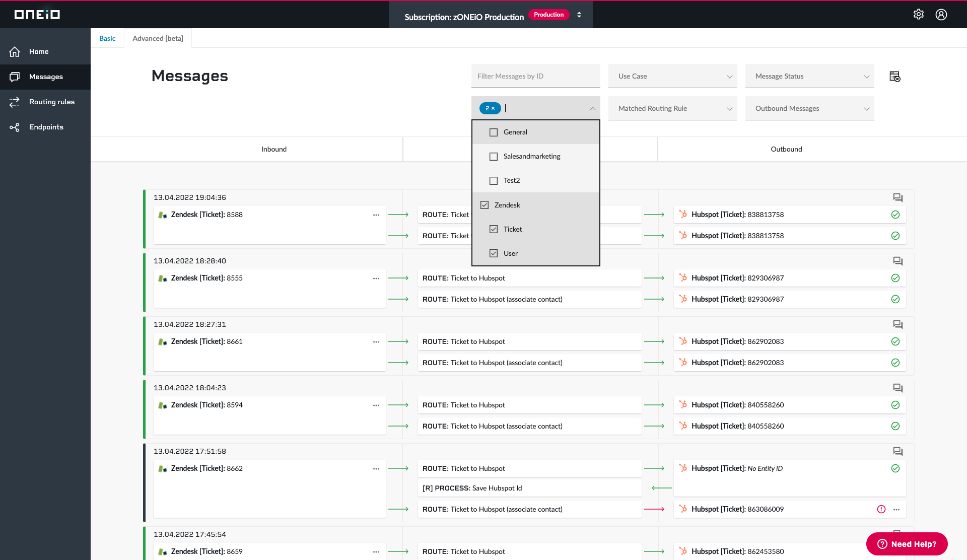This screenshot has height=560, width=967.
Task: Open the Matched Routing Rule dropdown
Action: point(673,108)
